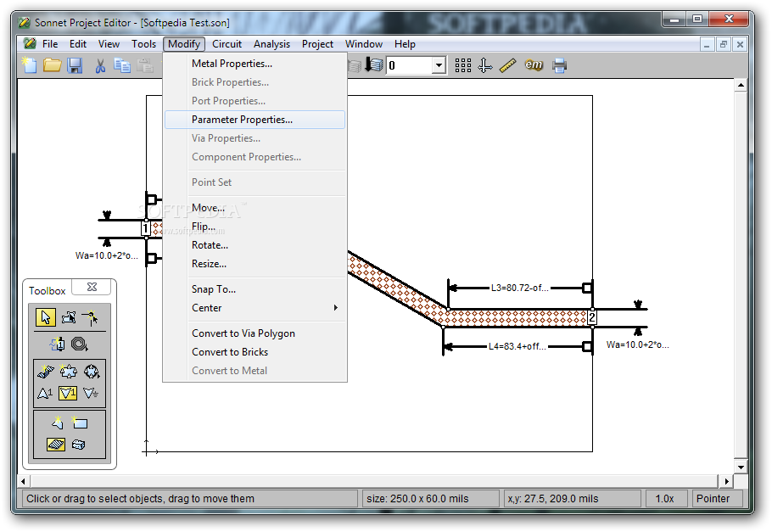Screen dimensions: 772x532
Task: Click the Copy icon in toolbar
Action: 121,65
